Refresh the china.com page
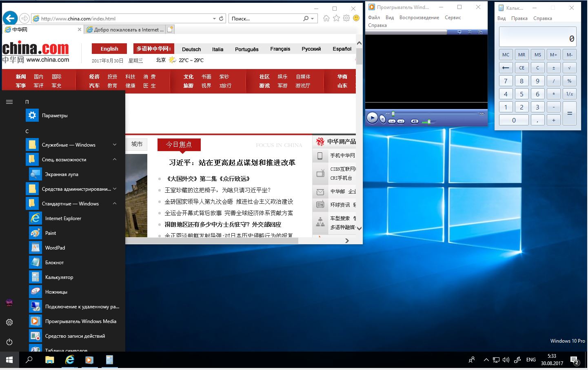The height and width of the screenshot is (370, 588). coord(222,18)
